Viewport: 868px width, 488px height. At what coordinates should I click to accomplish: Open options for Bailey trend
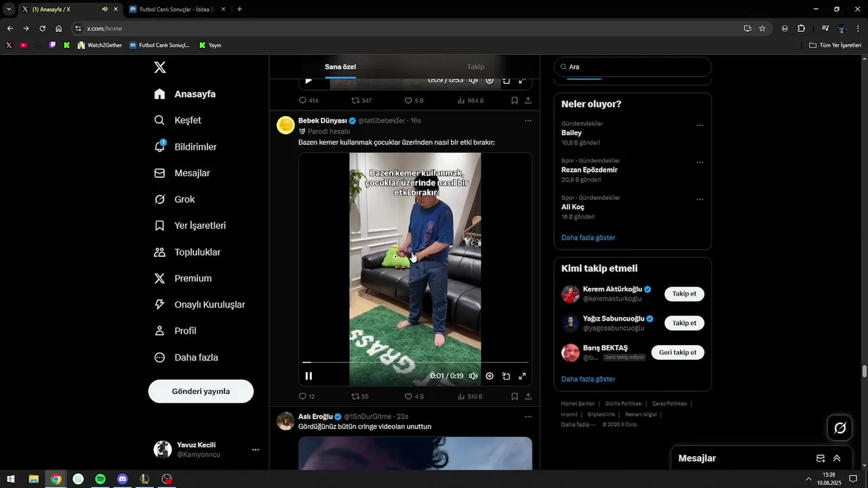[700, 125]
